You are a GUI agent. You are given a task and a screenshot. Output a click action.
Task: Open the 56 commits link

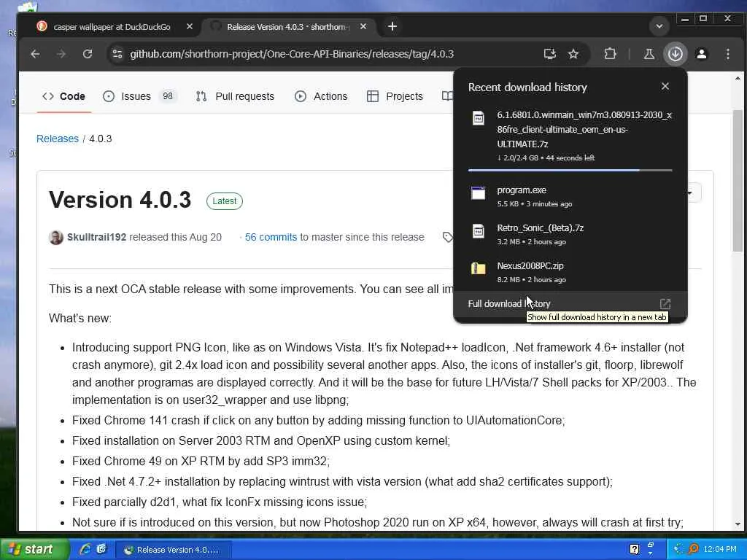pos(271,237)
